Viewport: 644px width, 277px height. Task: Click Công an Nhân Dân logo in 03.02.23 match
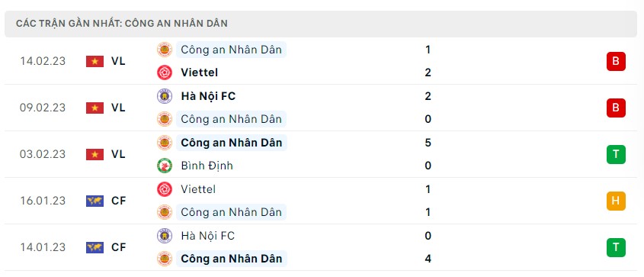click(165, 143)
